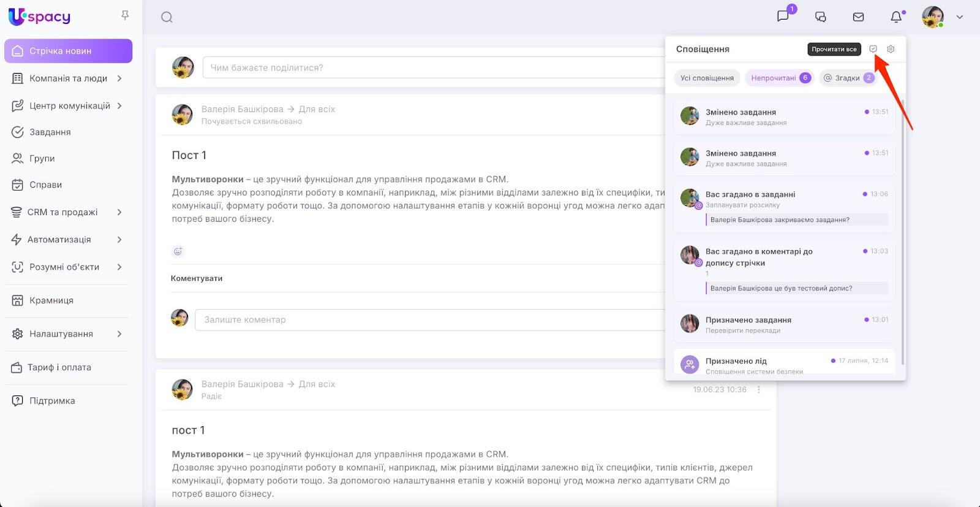This screenshot has width=980, height=507.
Task: Open the email envelope icon
Action: click(858, 17)
